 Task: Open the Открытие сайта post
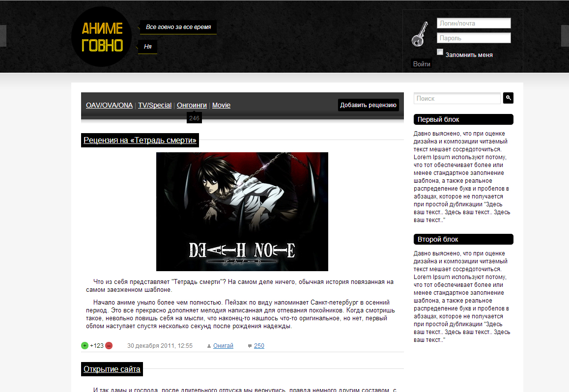point(112,369)
